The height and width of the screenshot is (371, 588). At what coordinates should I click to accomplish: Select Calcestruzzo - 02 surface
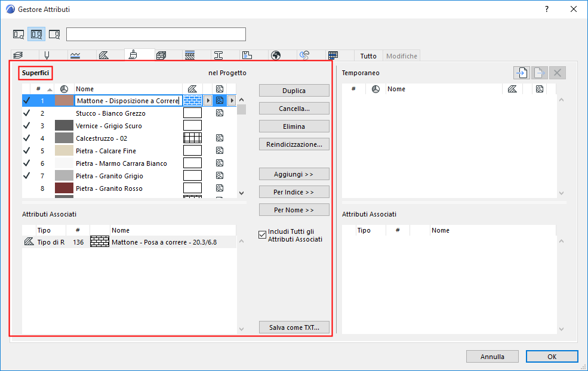point(129,138)
